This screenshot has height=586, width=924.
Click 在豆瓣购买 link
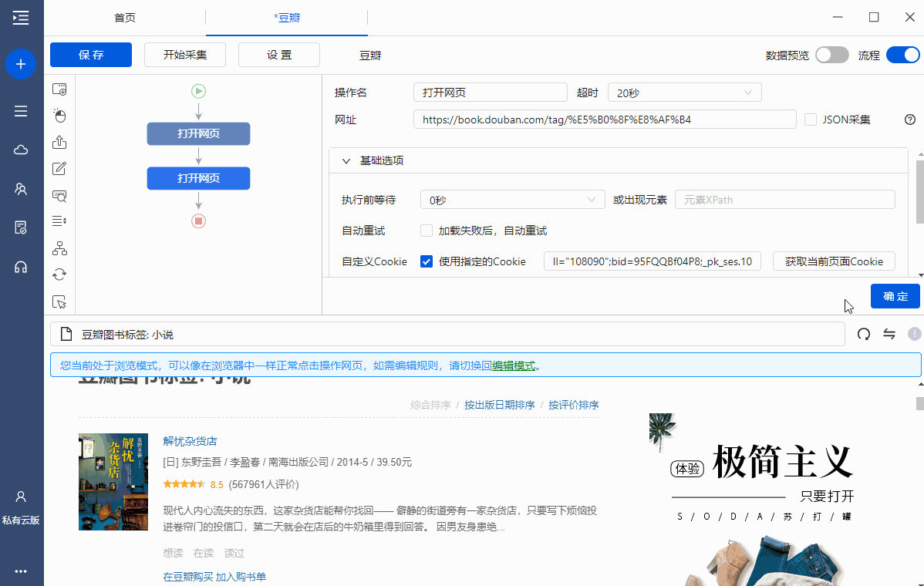[188, 578]
